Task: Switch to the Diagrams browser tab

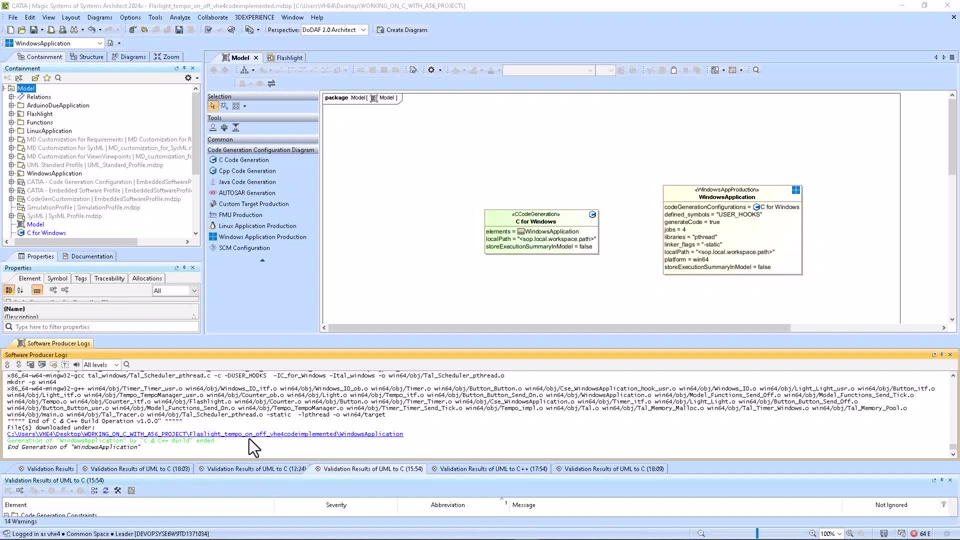Action: tap(129, 57)
